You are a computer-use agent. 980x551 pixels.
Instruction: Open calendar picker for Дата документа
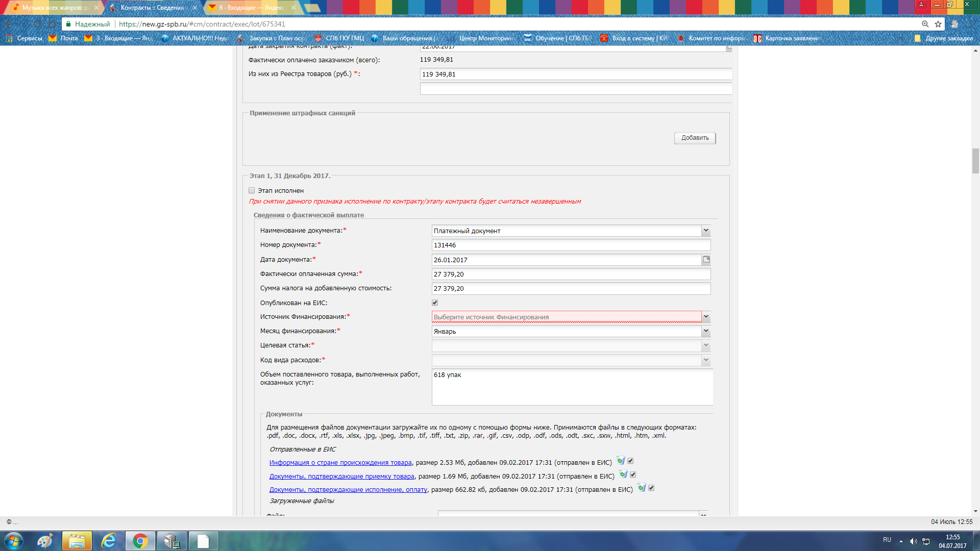pos(706,260)
